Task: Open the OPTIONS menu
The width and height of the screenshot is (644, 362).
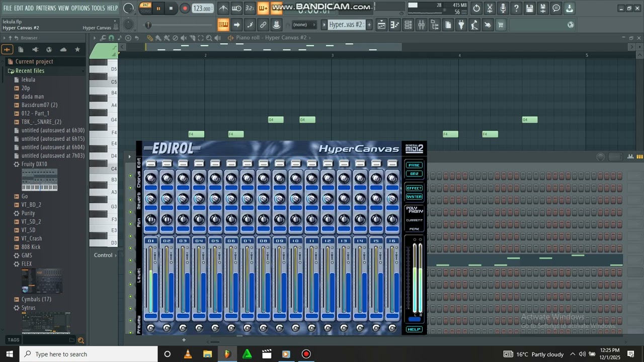Action: (80, 8)
